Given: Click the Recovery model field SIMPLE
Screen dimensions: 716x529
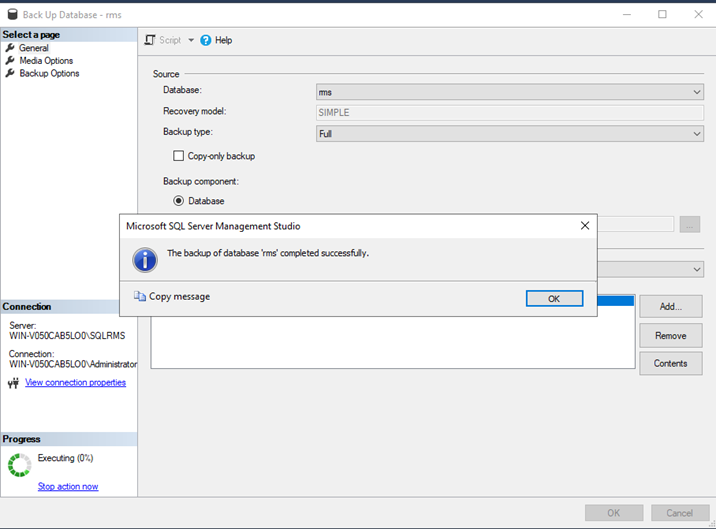Looking at the screenshot, I should pyautogui.click(x=510, y=112).
